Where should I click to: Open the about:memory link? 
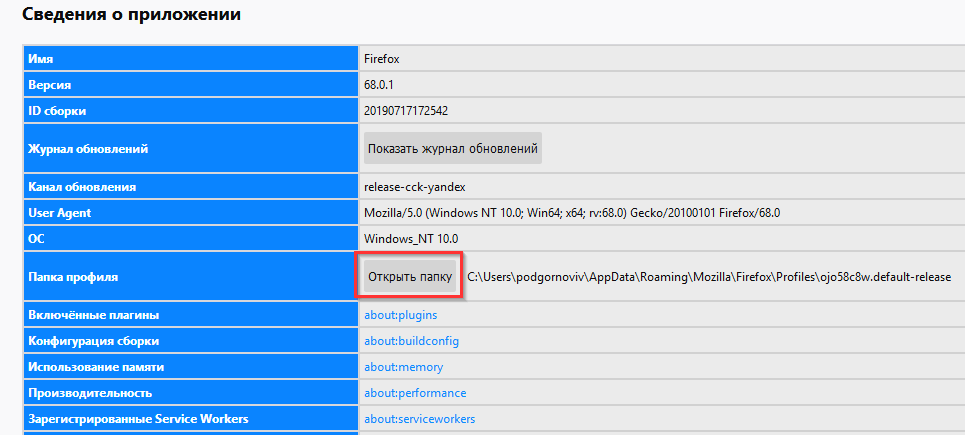pyautogui.click(x=404, y=367)
